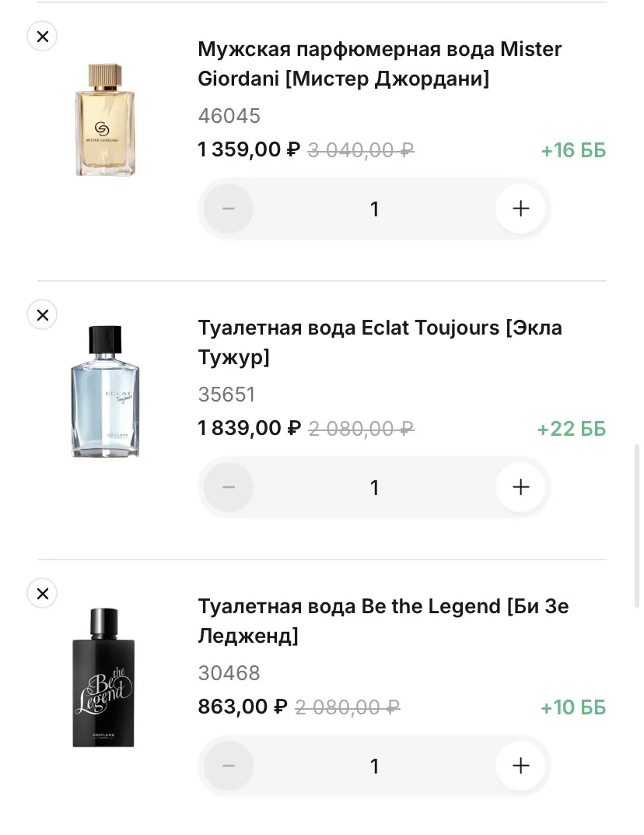Click the +22 ББ bonus points label
The image size is (644, 835).
[x=571, y=429]
